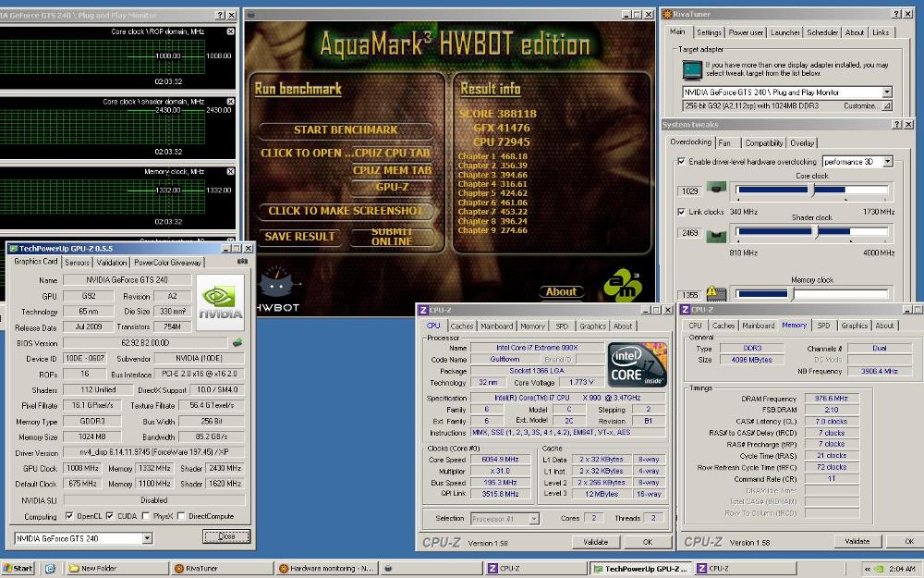Click the Core clock slider handle
924x578 pixels.
[x=812, y=190]
